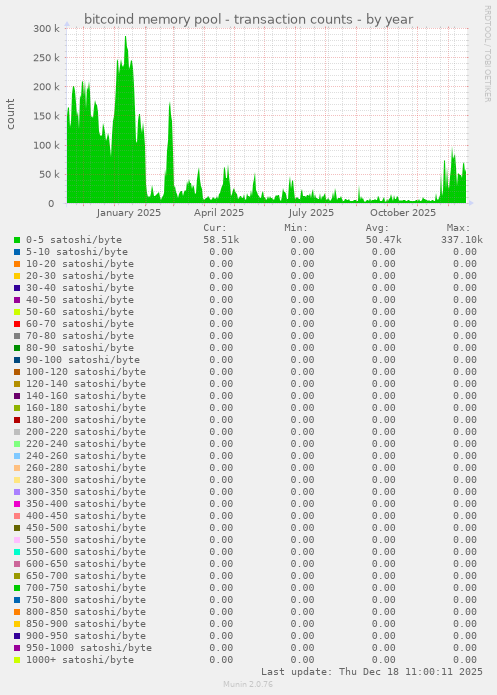The height and width of the screenshot is (695, 497).
Task: Click the 'October 2025' x-axis label
Action: click(x=403, y=213)
